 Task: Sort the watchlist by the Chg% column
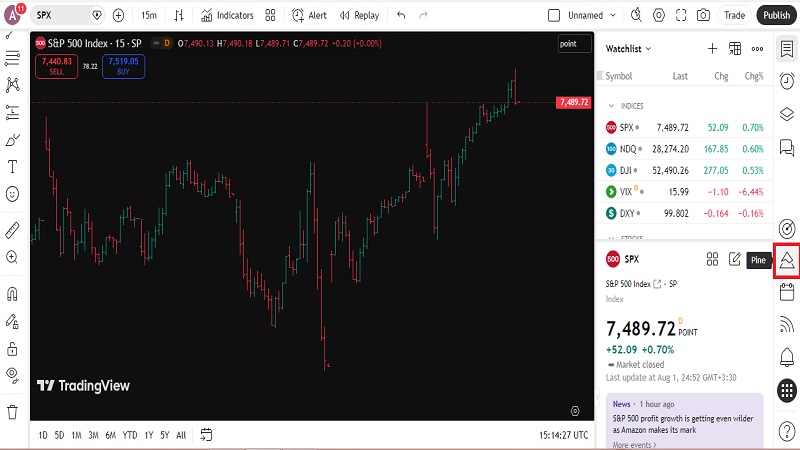[x=754, y=76]
